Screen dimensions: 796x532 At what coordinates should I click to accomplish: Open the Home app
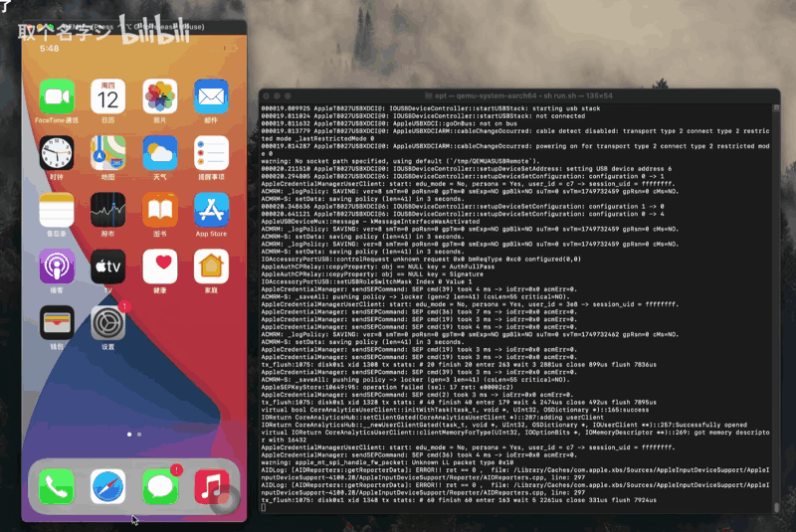click(210, 266)
